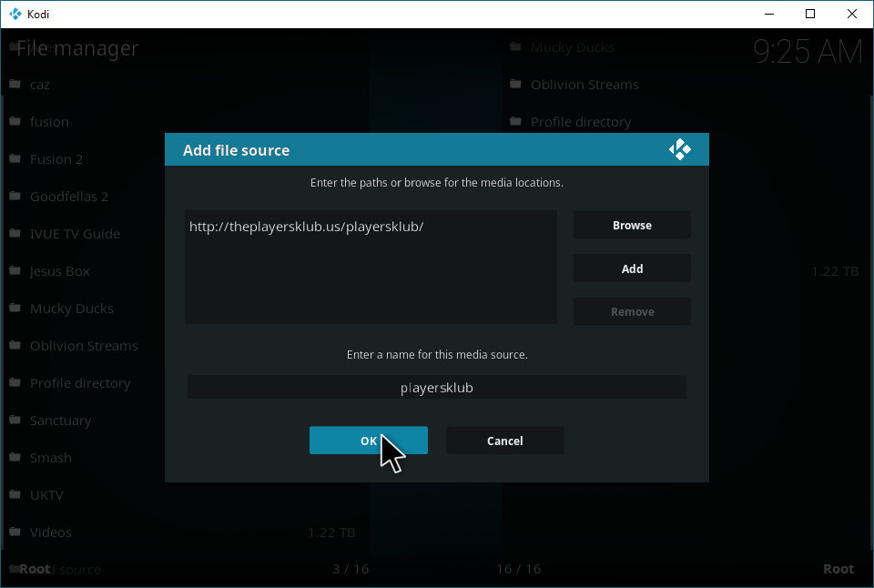The image size is (874, 588).
Task: Select Smash in the left file list
Action: tap(51, 458)
